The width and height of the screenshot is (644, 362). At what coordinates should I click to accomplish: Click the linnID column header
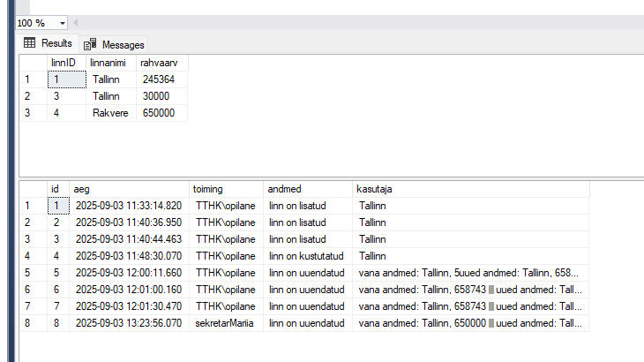[x=65, y=63]
